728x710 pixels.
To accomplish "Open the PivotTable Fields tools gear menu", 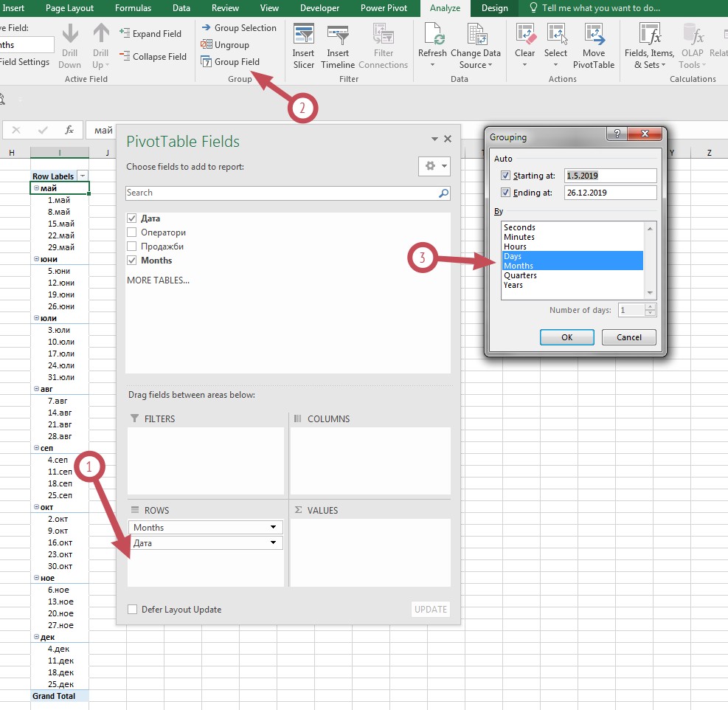I will click(434, 166).
